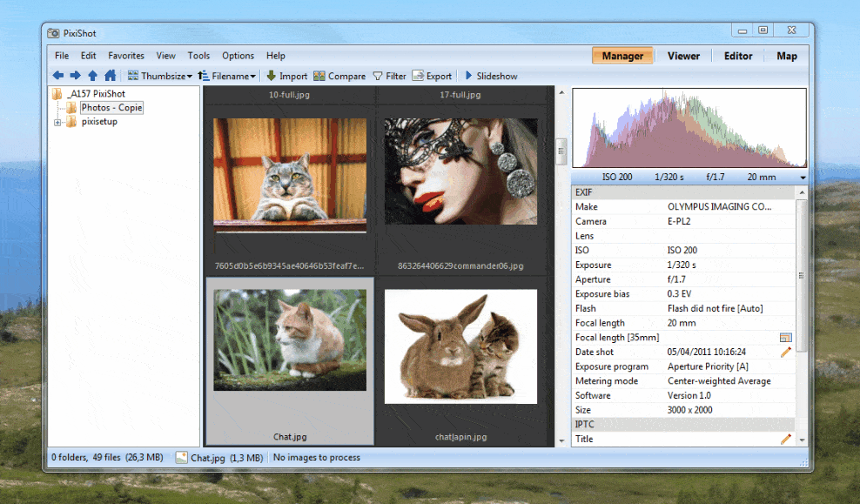Expand the pixisetup folder node
The image size is (860, 504).
(57, 122)
